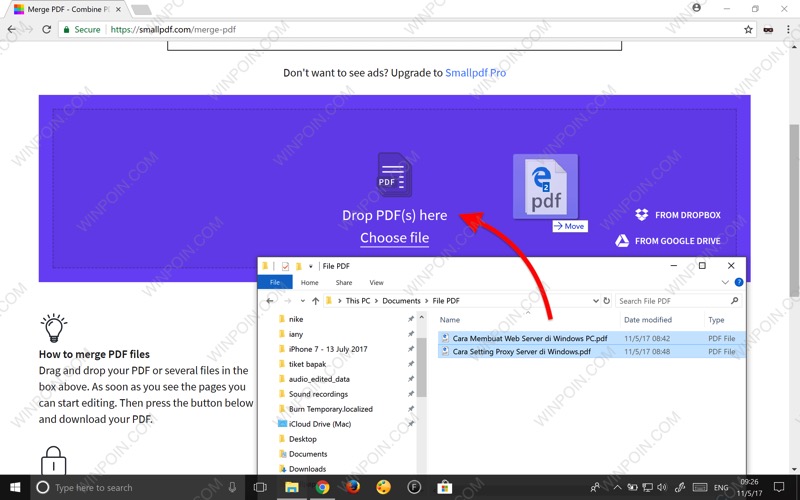The width and height of the screenshot is (800, 500).
Task: Close the Merge PDF browser tab
Action: point(118,9)
